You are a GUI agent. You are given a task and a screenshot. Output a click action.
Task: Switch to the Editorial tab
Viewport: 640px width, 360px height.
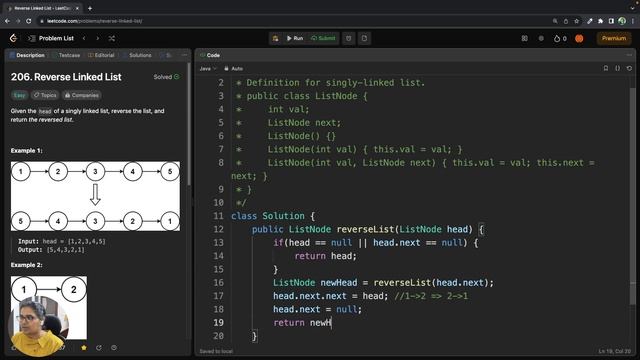pyautogui.click(x=102, y=55)
